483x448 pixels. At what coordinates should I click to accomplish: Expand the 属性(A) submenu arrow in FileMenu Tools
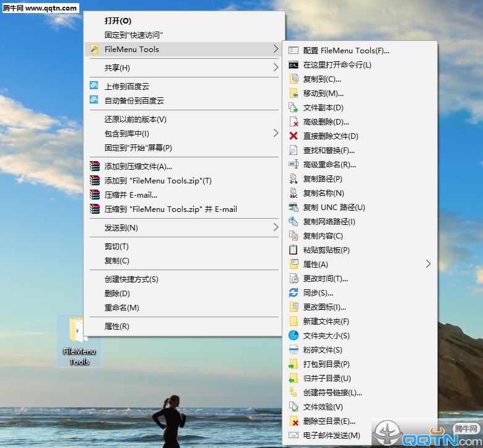pos(428,265)
